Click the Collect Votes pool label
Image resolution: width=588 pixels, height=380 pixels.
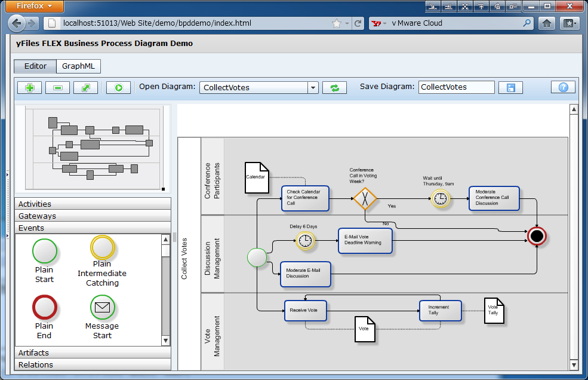(184, 259)
